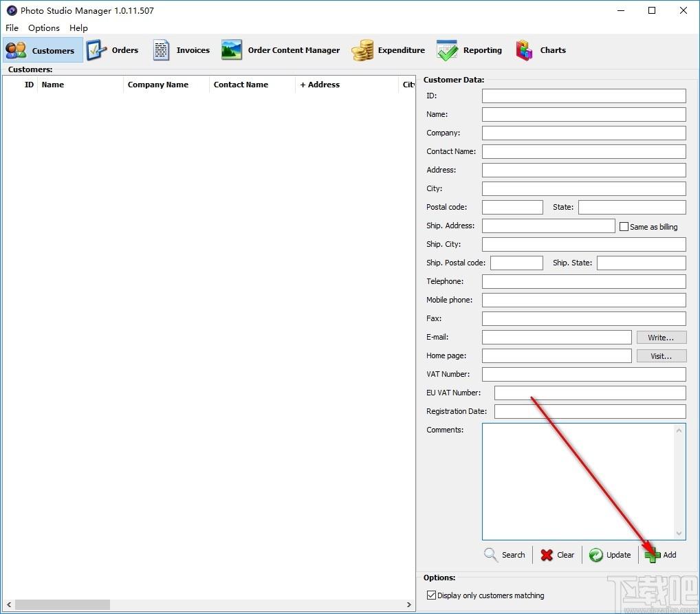Focus the ID input field

click(x=584, y=96)
